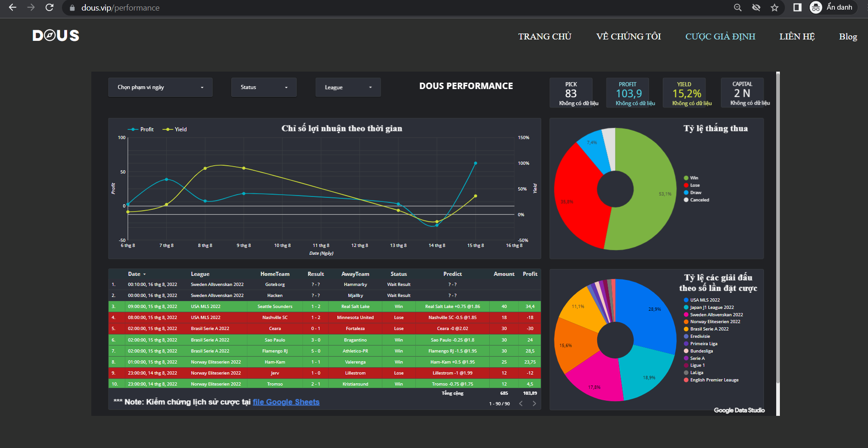Click the zoom magnifier icon in address bar
Screen dimensions: 868x448
click(x=738, y=7)
